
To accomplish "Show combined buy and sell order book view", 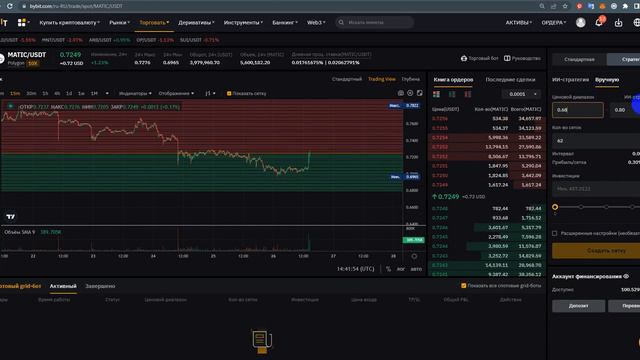I will coord(436,94).
